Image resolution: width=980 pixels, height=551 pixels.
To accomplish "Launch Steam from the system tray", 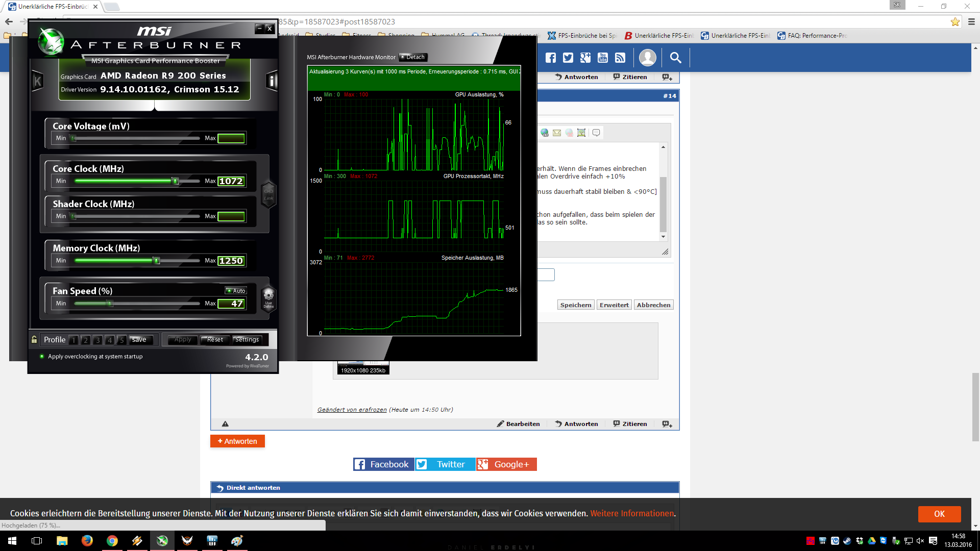I will point(847,541).
